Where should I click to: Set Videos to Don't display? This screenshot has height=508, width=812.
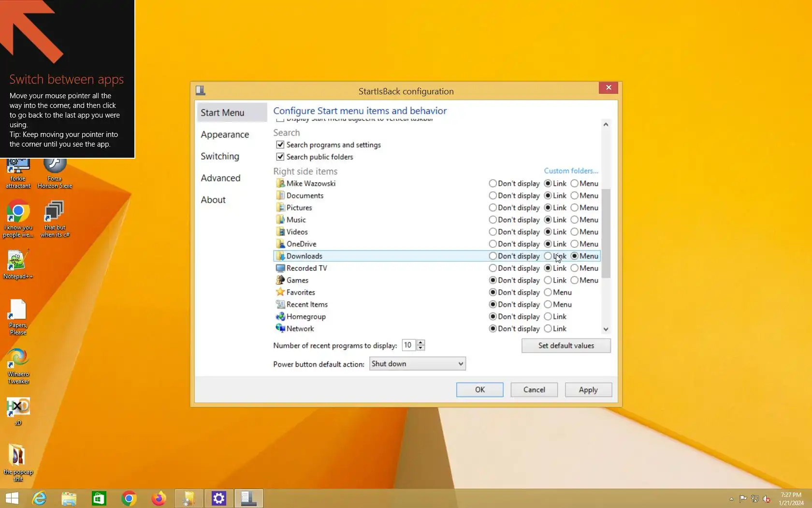[493, 232]
